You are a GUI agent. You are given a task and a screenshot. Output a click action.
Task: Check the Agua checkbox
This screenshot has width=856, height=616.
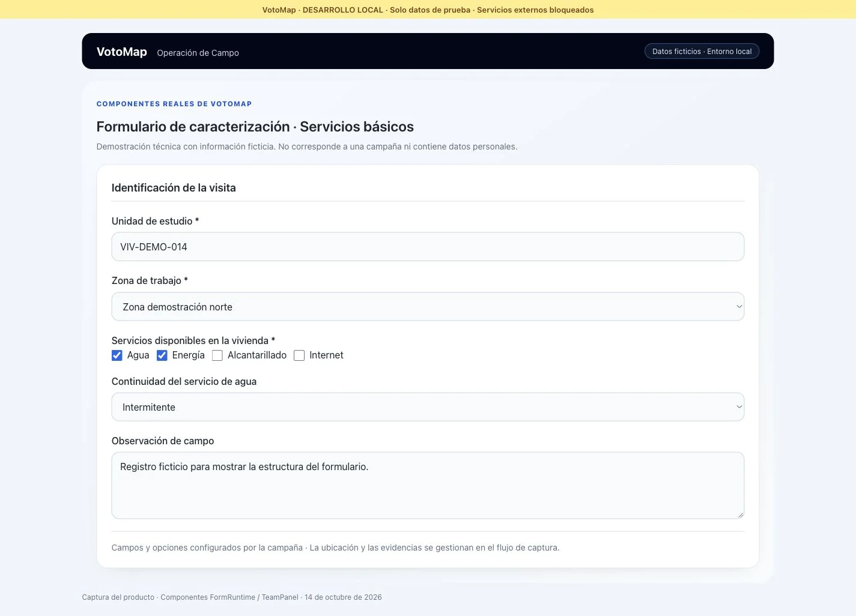[117, 355]
